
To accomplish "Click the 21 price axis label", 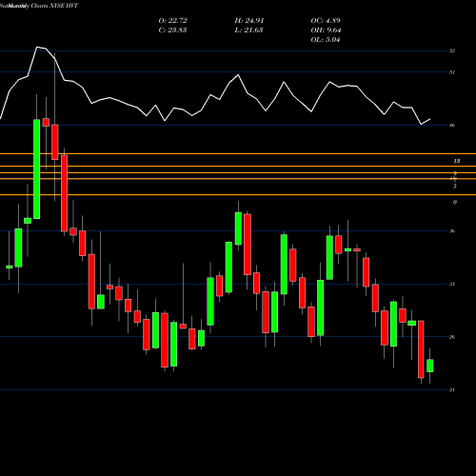I will click(x=452, y=390).
